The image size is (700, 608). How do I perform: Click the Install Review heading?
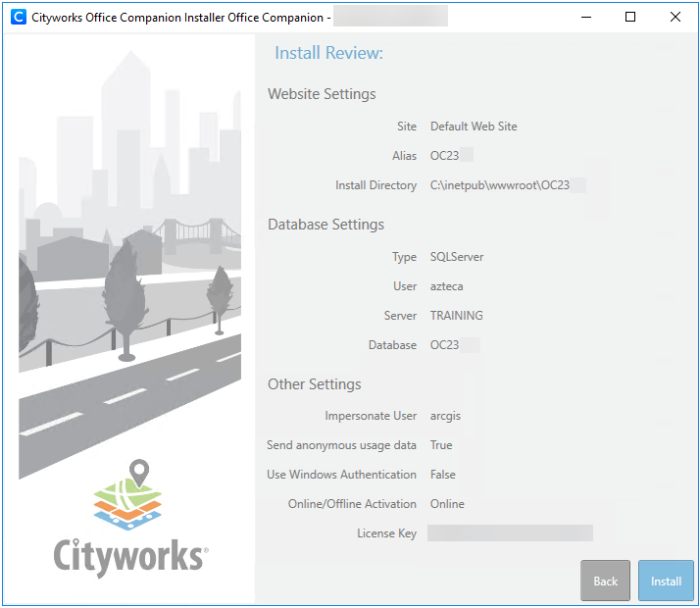coord(328,53)
